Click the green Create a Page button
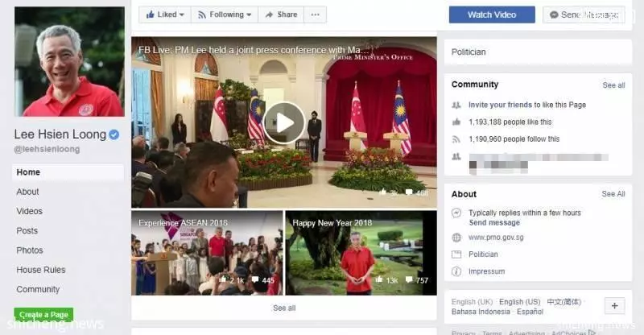This screenshot has width=644, height=335. pos(43,314)
